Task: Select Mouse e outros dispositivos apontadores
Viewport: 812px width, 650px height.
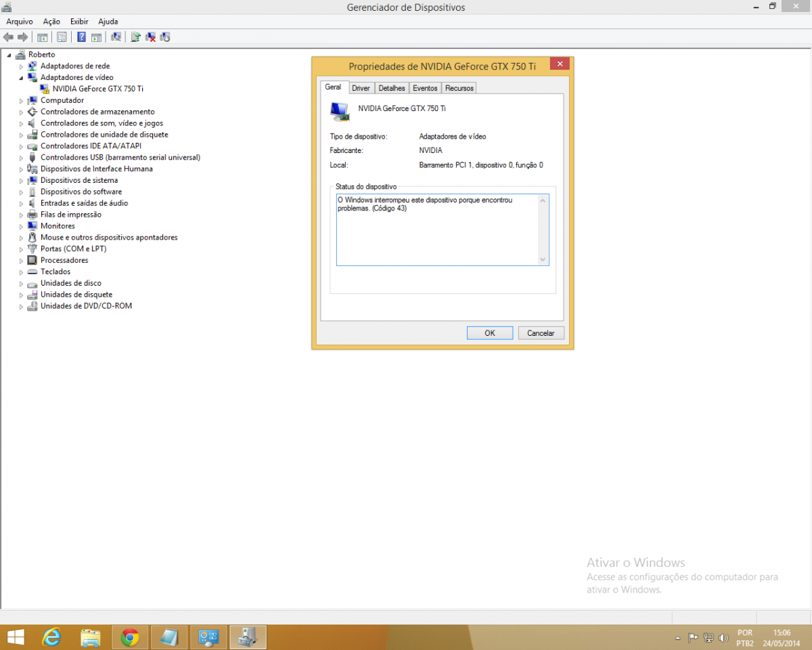Action: click(109, 238)
